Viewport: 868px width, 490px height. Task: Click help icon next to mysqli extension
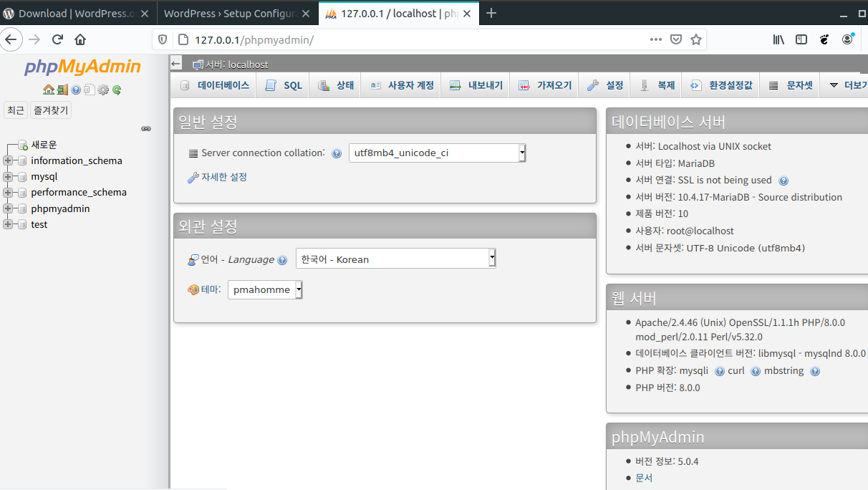point(720,371)
